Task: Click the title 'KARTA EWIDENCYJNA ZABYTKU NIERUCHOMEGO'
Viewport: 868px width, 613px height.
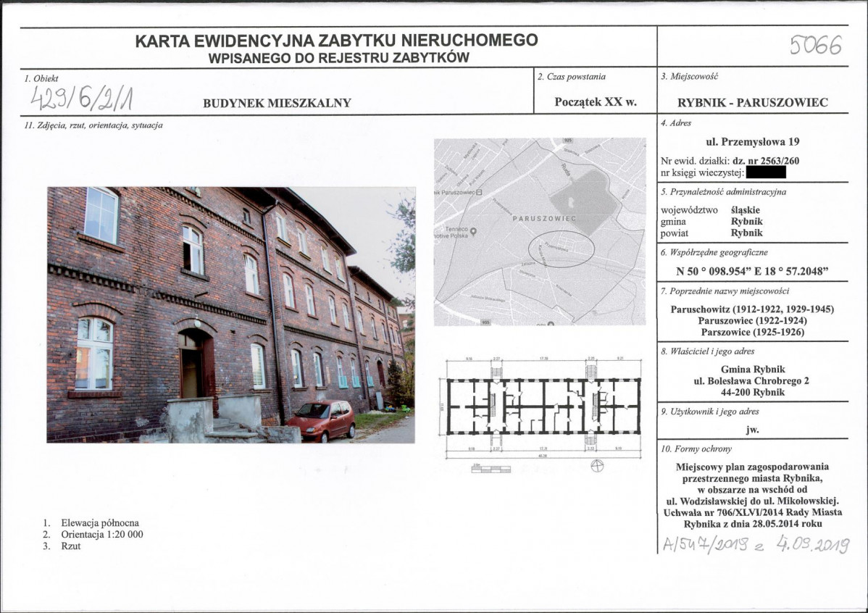Action: click(x=337, y=41)
